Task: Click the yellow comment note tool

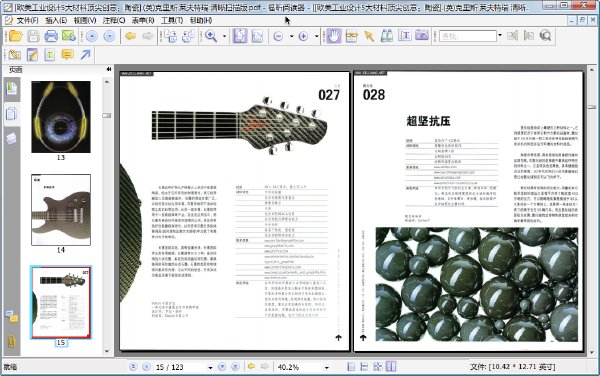Action: coord(67,55)
